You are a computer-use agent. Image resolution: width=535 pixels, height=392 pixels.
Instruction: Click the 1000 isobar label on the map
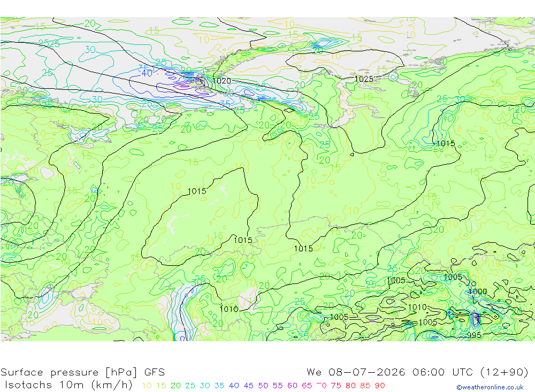click(478, 291)
